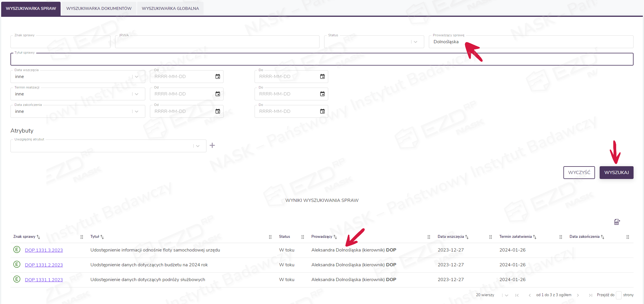
Task: Change rows per page dropdown
Action: (506, 295)
